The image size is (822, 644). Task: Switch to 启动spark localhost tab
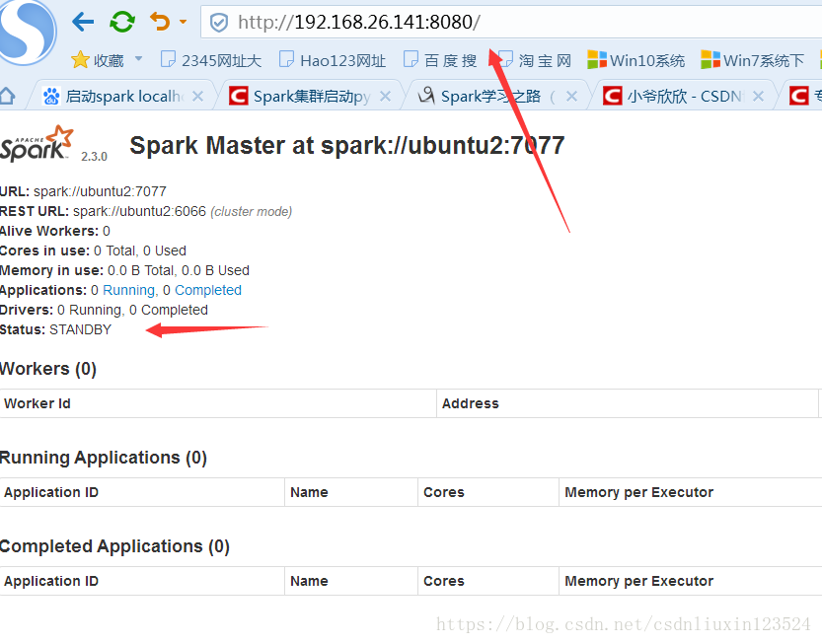coord(121,96)
